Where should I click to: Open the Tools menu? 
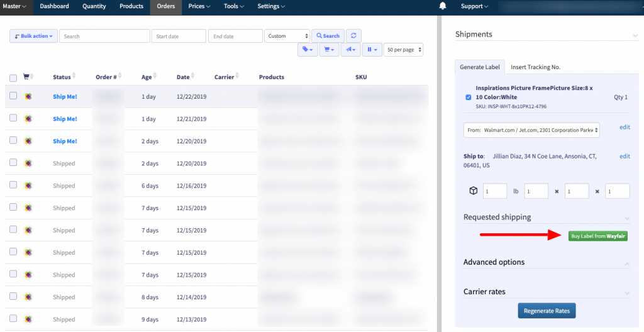[x=234, y=6]
